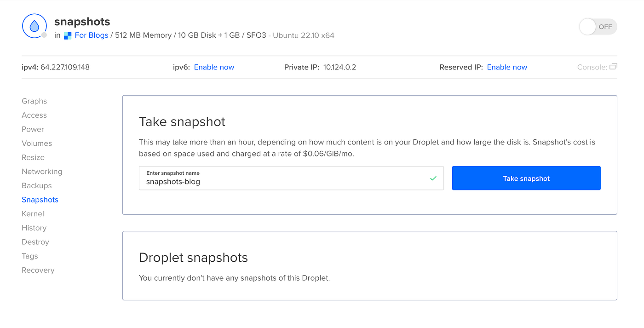Go to the Recovery section

tap(38, 270)
